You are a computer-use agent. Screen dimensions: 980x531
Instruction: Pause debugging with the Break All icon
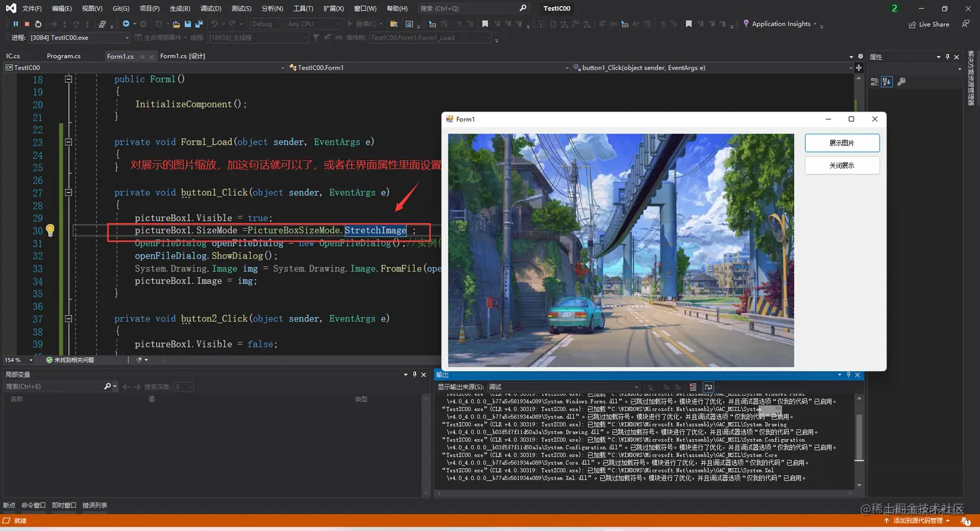click(x=16, y=24)
